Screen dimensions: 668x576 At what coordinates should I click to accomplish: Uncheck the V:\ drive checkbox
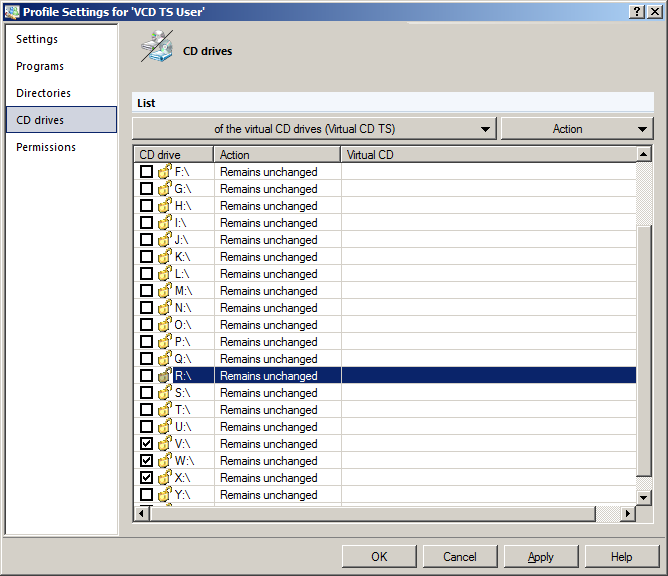pos(147,444)
